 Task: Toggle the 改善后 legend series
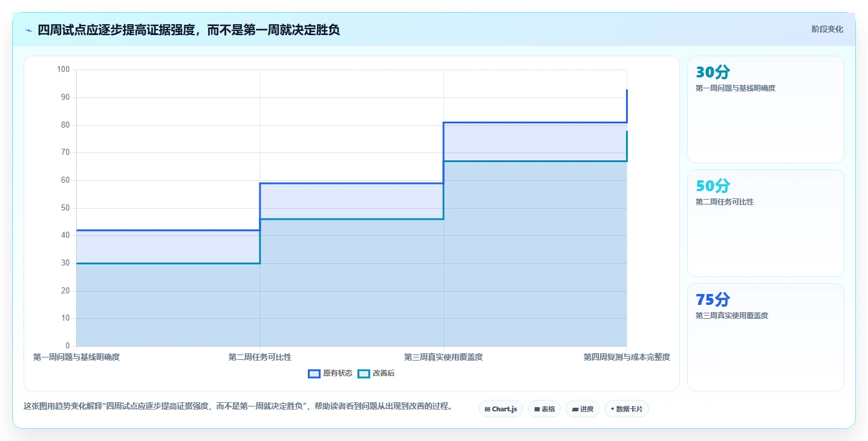click(376, 373)
